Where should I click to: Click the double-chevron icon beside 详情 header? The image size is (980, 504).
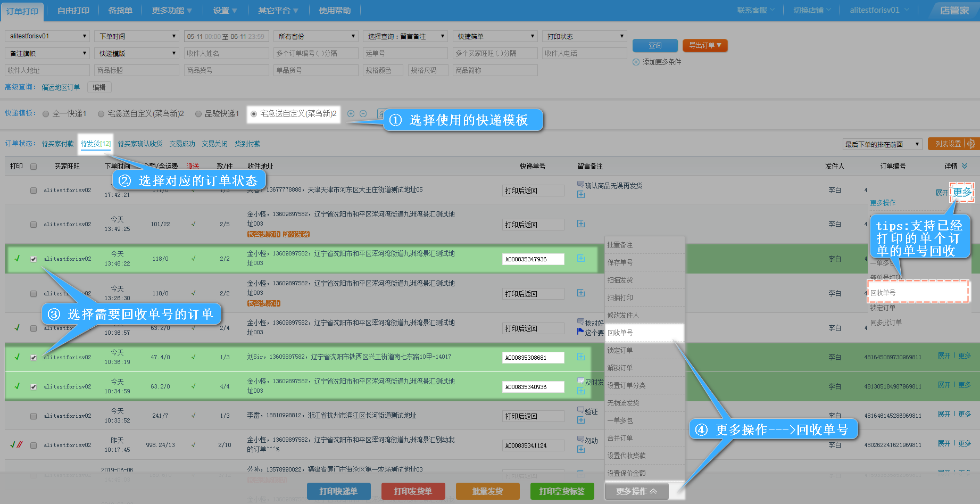pyautogui.click(x=964, y=166)
